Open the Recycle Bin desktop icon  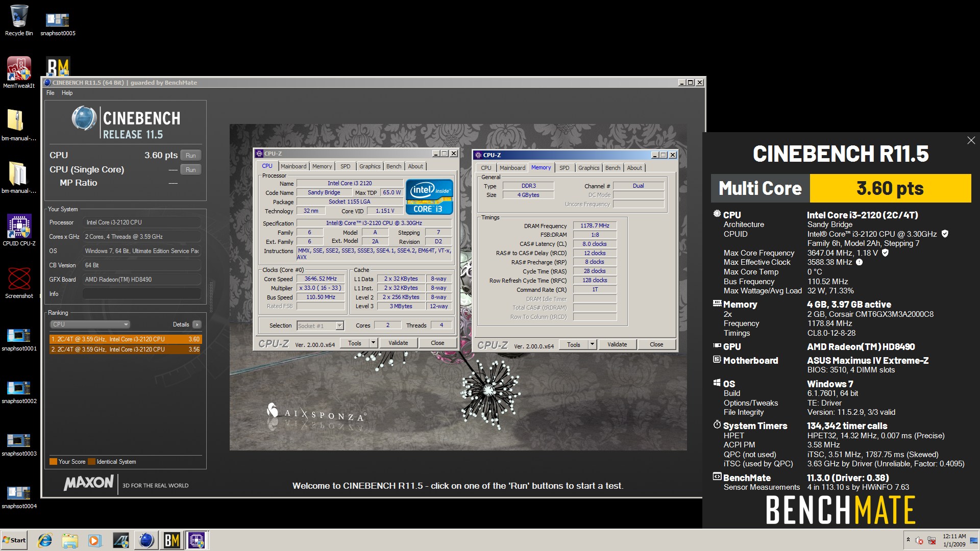pyautogui.click(x=19, y=19)
